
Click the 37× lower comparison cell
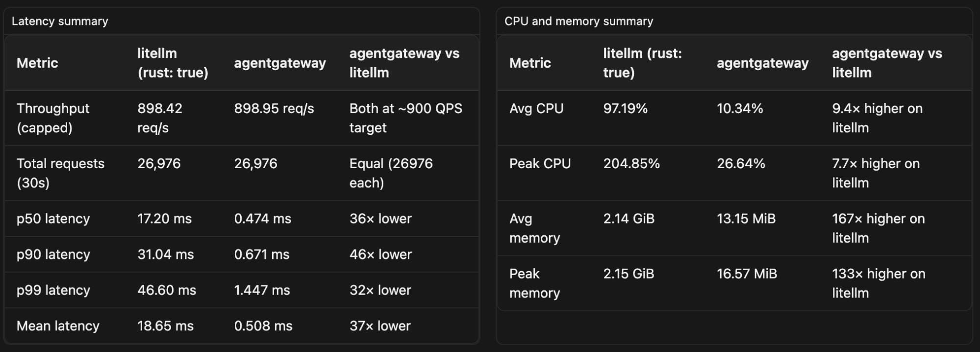(x=380, y=326)
